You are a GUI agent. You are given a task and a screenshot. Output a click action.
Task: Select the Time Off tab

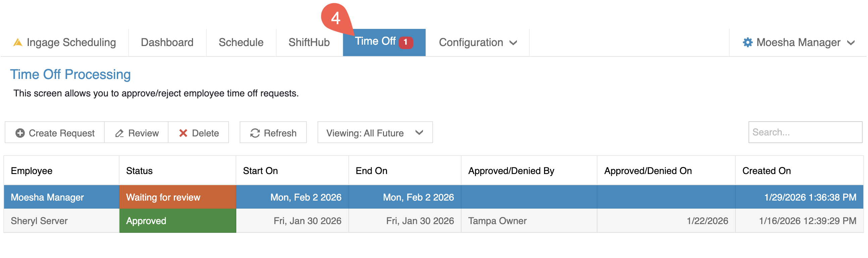pos(375,41)
